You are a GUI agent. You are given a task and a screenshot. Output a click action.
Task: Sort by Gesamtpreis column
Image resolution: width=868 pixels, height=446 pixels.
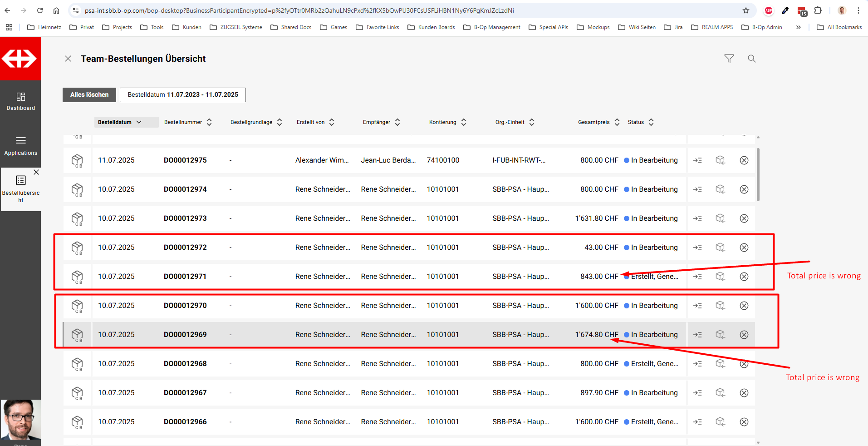[x=598, y=122]
